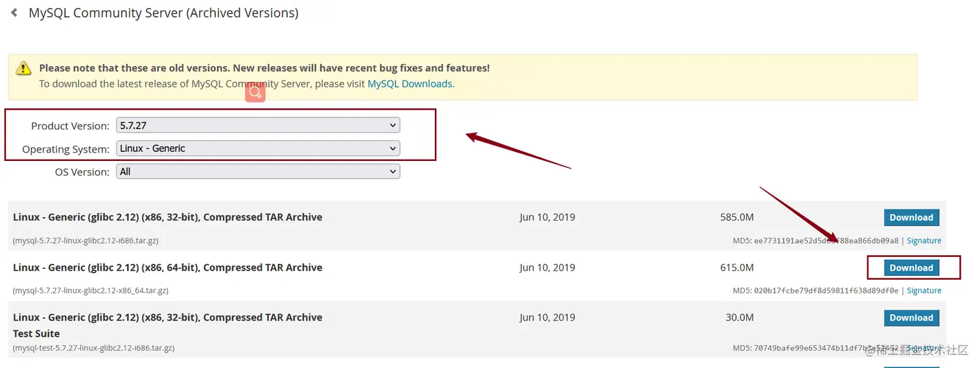Click the warning triangle icon in notice
Viewport: 980px width, 368px height.
[x=24, y=68]
